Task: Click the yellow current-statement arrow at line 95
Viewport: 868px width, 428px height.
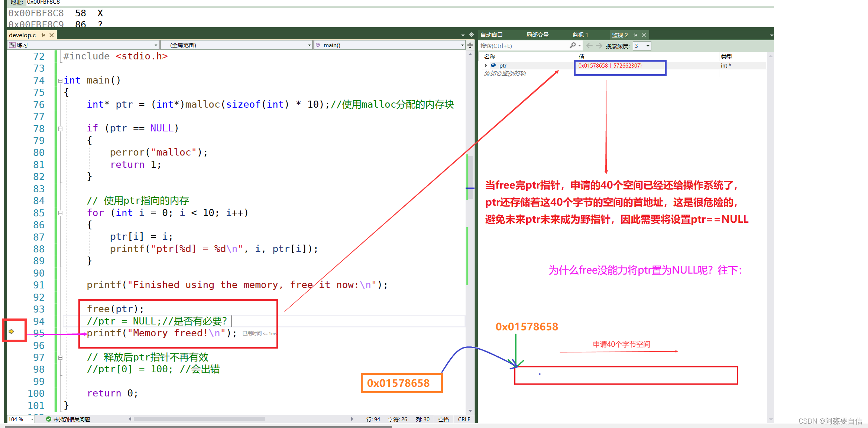Action: [12, 331]
